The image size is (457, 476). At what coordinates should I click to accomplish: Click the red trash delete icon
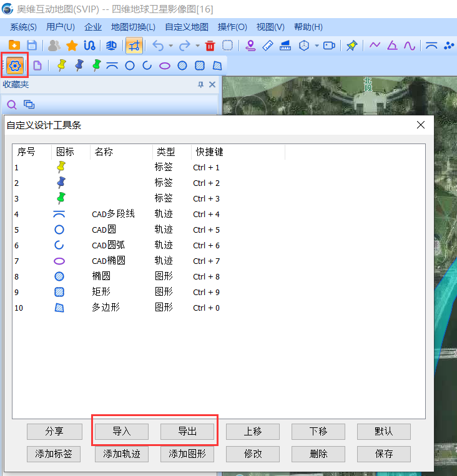(x=210, y=46)
